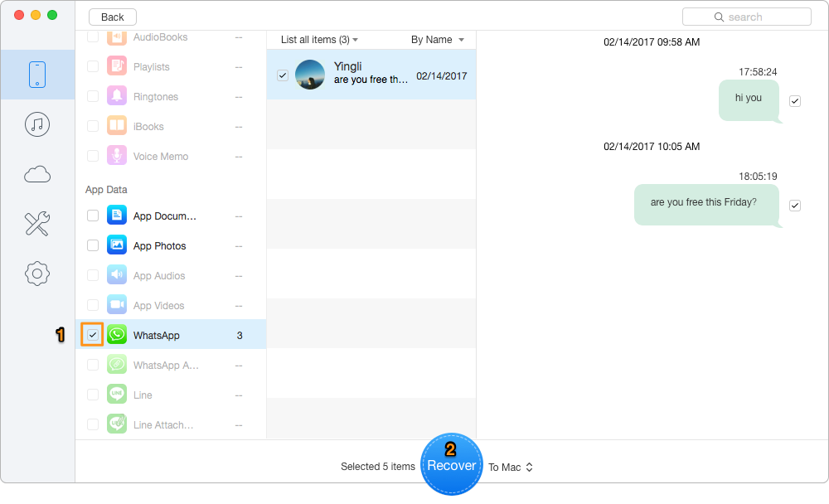
Task: Click inside the search field
Action: pos(746,16)
